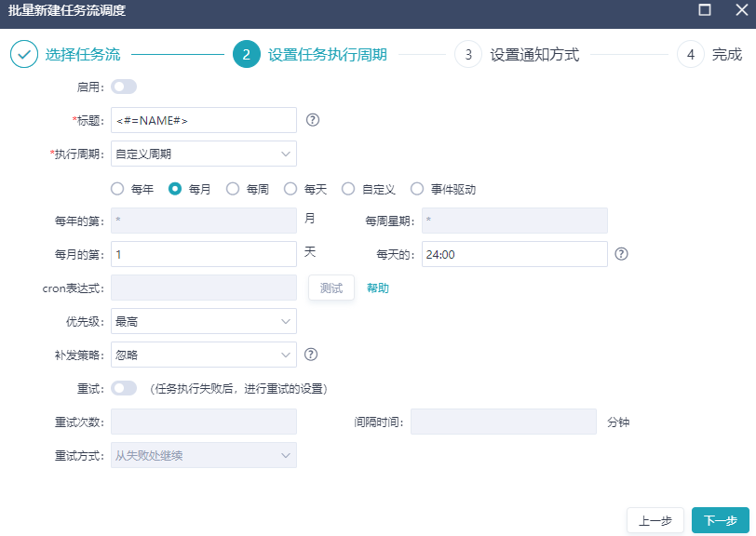
Task: Click step 4 完成 in the wizard
Action: point(690,54)
